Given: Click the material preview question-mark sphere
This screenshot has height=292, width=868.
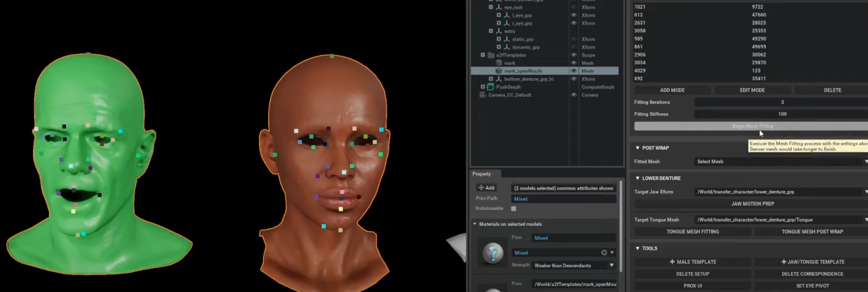Looking at the screenshot, I should click(x=493, y=253).
